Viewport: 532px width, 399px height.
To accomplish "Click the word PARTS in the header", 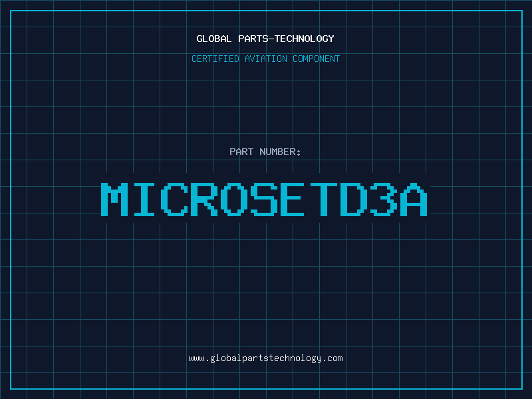I will (253, 39).
